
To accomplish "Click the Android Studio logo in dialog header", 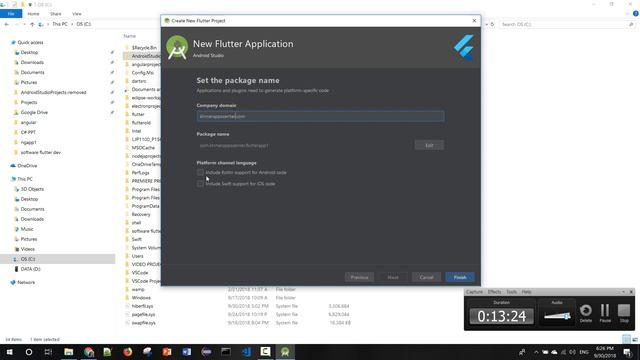I will click(177, 47).
